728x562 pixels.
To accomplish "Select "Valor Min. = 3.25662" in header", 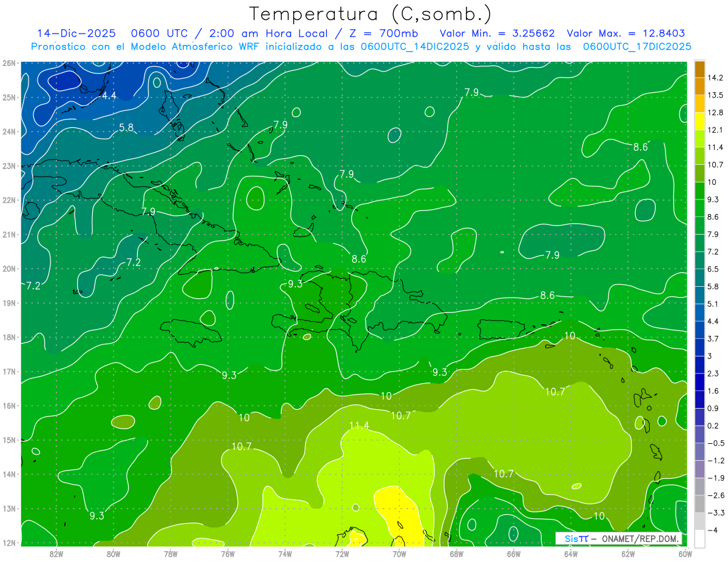I will point(497,33).
